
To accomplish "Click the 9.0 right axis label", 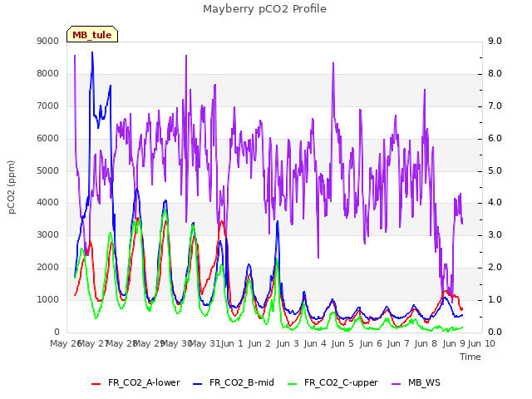I will (495, 41).
